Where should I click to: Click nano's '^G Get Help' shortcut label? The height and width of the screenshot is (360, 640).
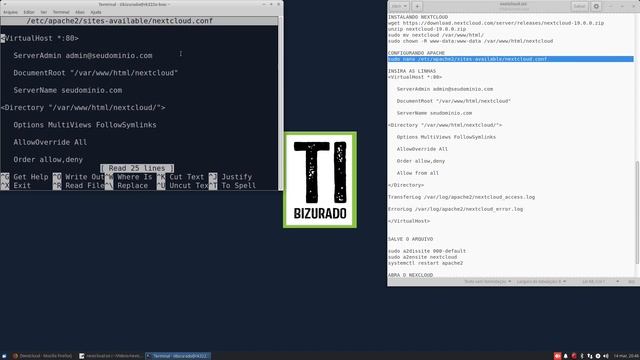point(24,177)
